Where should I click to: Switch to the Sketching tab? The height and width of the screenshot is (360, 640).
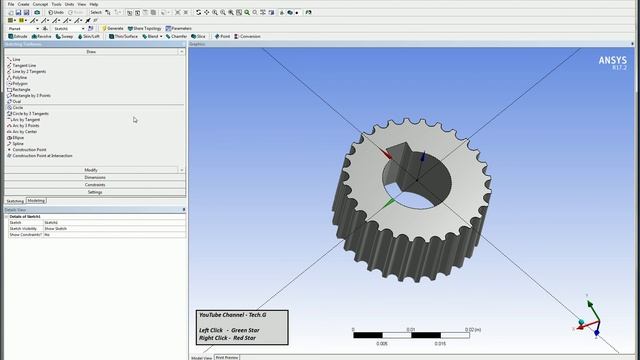click(15, 201)
